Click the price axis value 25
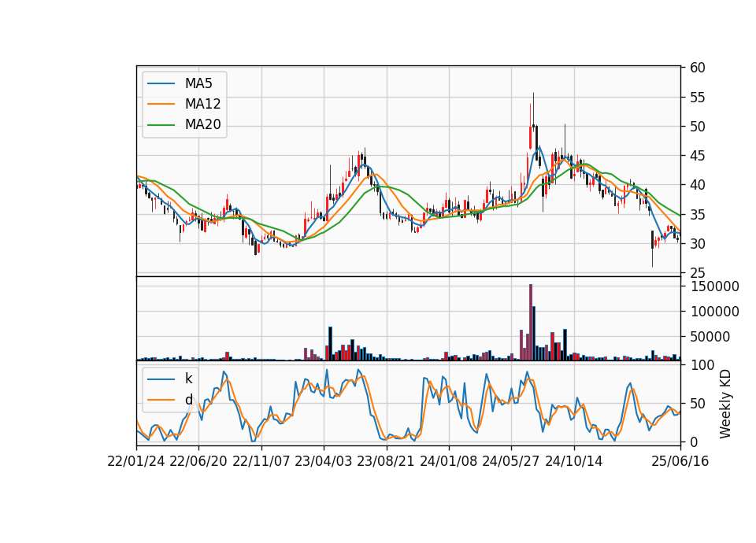Image resolution: width=756 pixels, height=543 pixels. tap(697, 273)
